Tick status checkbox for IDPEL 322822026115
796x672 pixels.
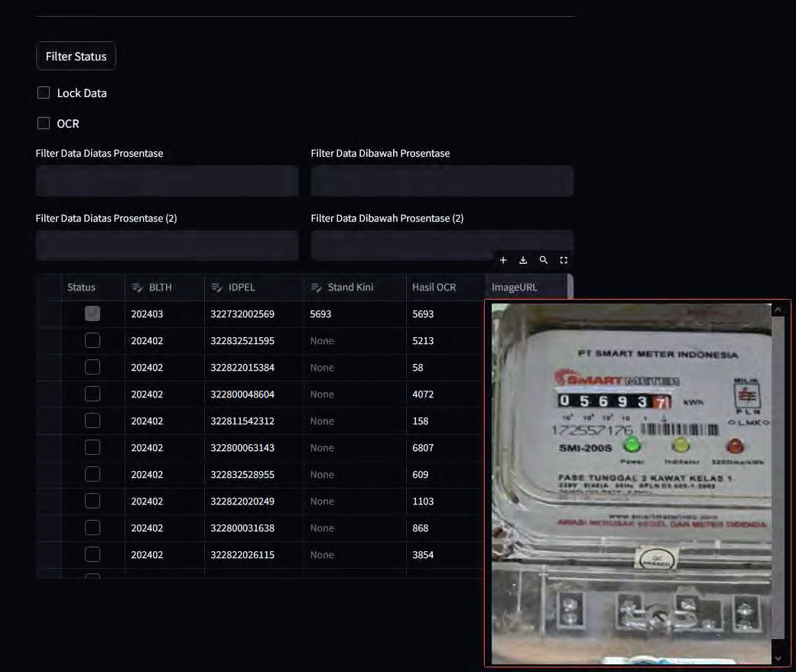coord(93,555)
